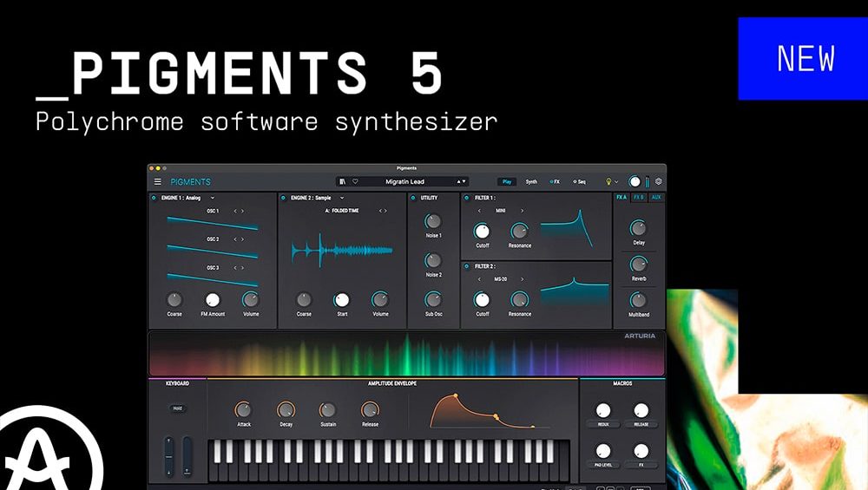This screenshot has width=868, height=490.
Task: Adjust the master volume knob
Action: click(635, 181)
